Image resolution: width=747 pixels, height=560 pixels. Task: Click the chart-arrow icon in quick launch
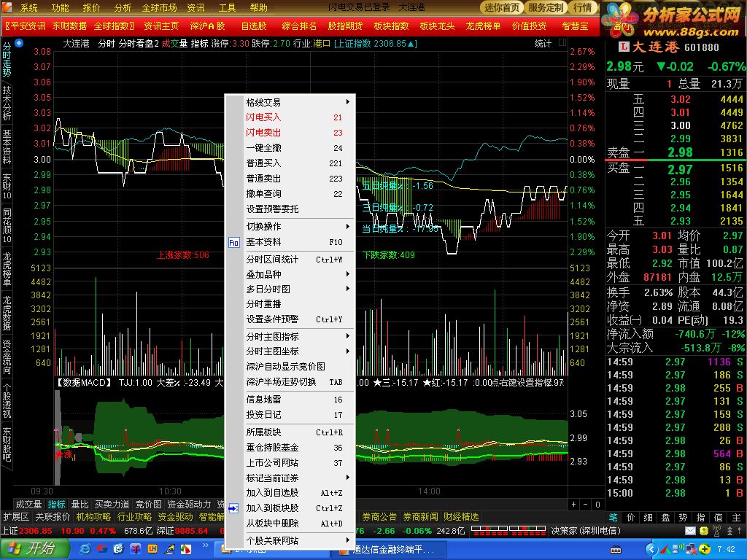tap(169, 549)
